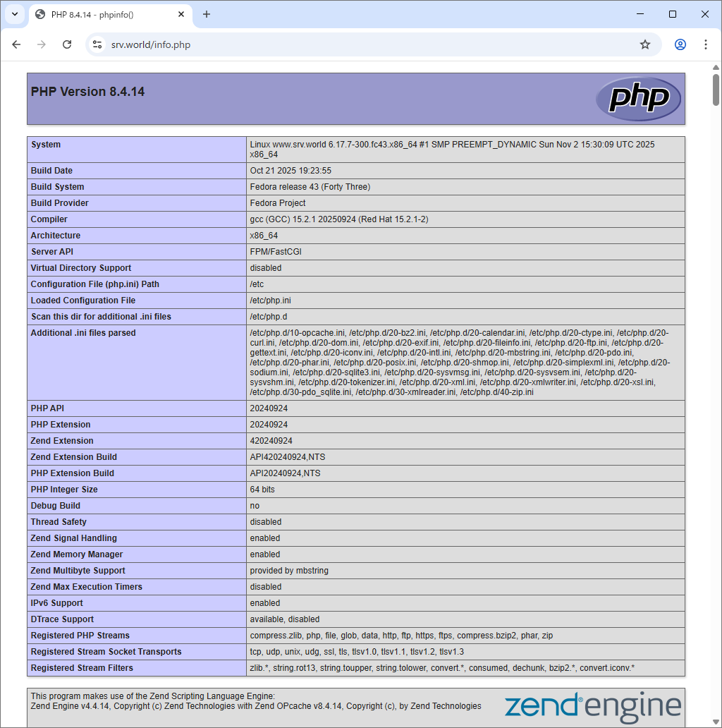This screenshot has width=722, height=728.
Task: Minimize the Chrome window
Action: [x=640, y=14]
